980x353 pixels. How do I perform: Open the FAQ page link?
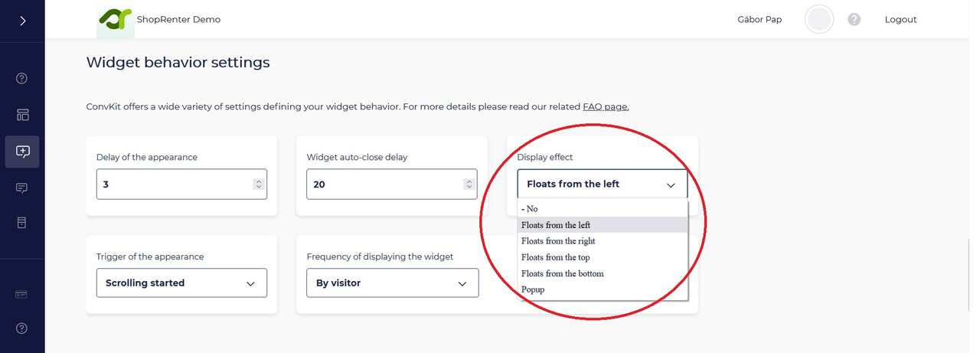click(606, 107)
